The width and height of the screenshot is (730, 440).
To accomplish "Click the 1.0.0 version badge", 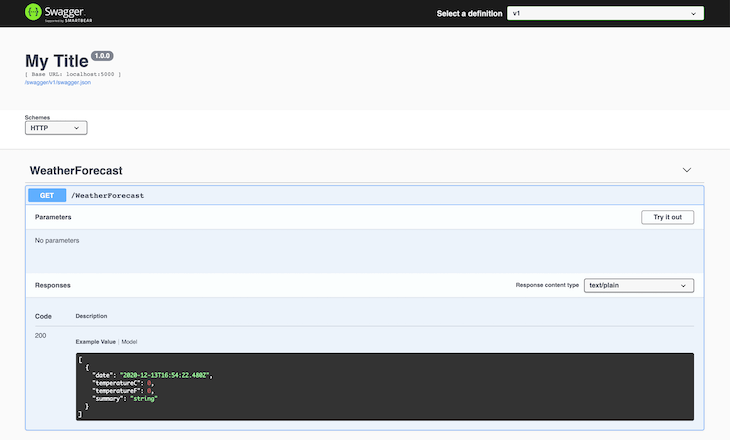I will (x=102, y=56).
